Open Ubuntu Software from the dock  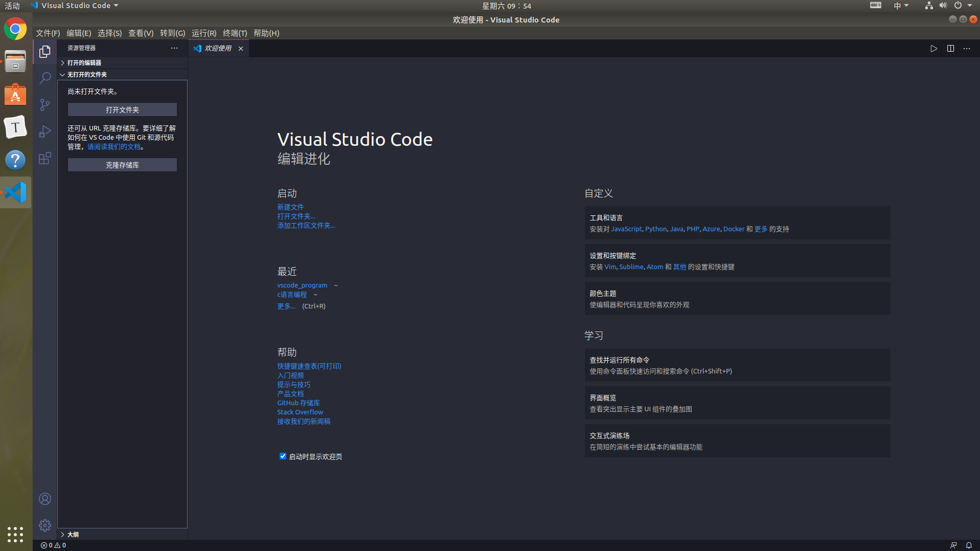15,95
